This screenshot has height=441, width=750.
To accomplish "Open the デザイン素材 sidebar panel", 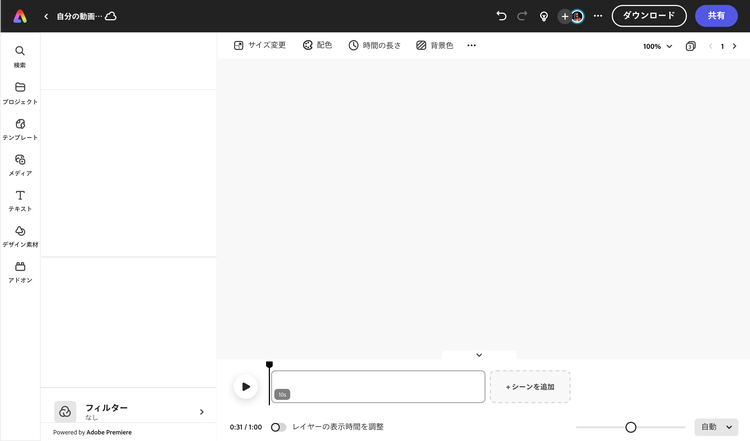I will 20,236.
